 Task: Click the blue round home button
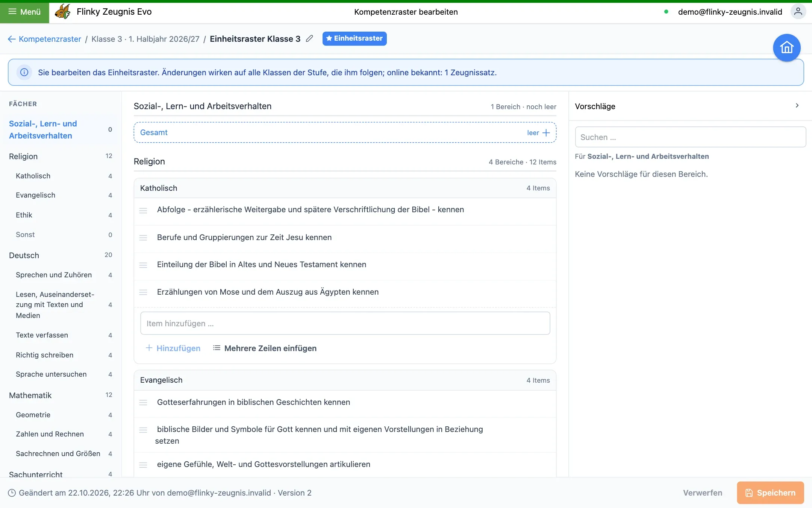tap(786, 48)
